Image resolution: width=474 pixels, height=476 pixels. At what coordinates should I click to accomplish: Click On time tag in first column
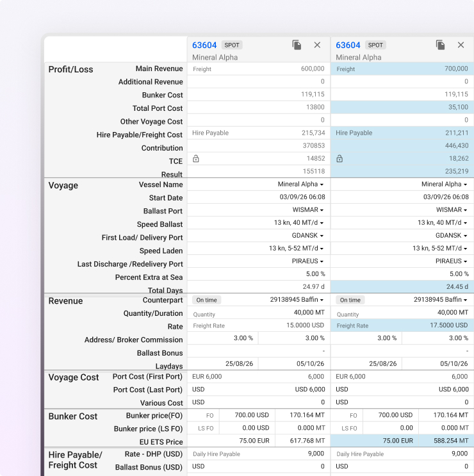tap(207, 300)
